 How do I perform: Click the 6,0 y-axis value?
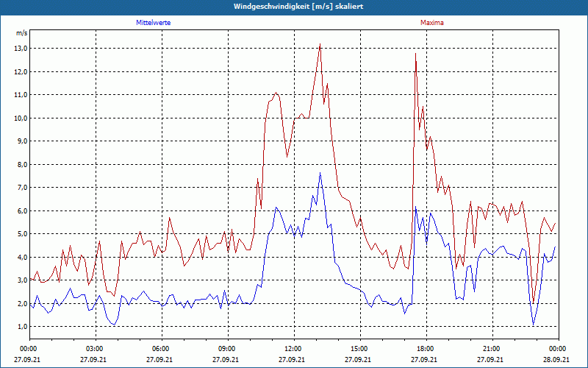[x=22, y=210]
